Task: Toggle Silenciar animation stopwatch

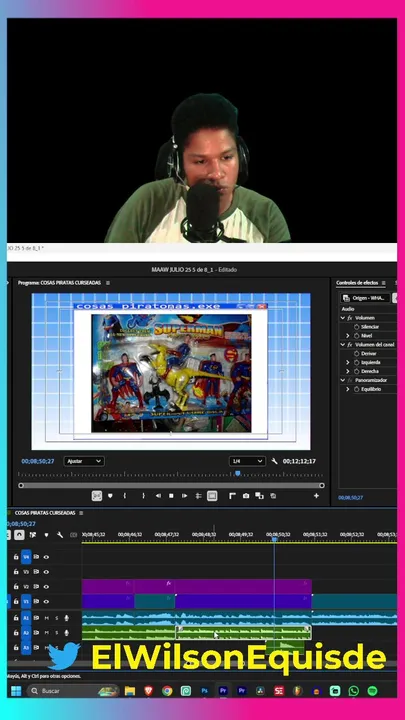Action: (x=356, y=326)
